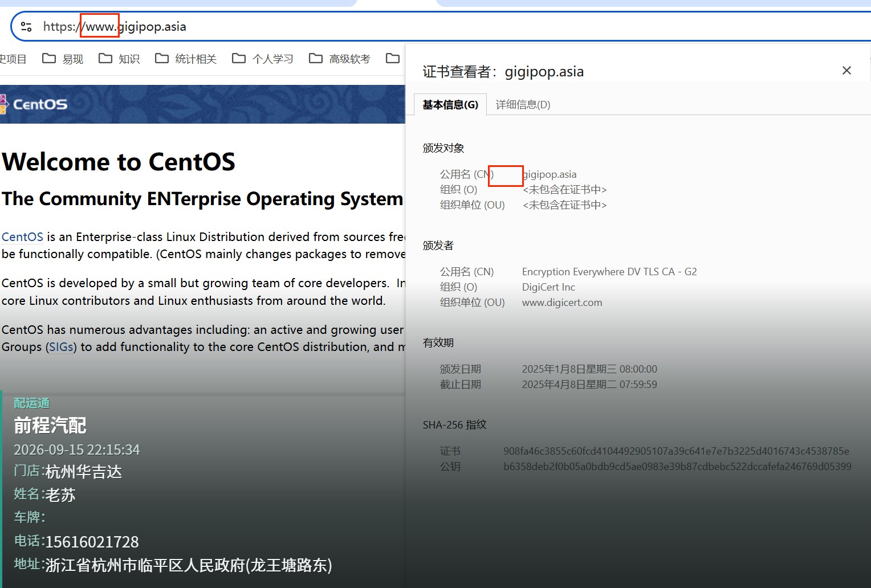Image resolution: width=871 pixels, height=588 pixels.
Task: Switch to the 基本信息(G) tab
Action: 450,104
